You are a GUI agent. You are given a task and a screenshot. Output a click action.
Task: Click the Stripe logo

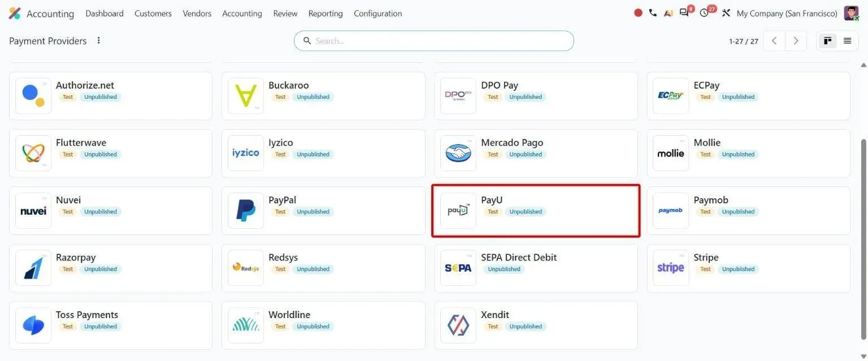[671, 268]
